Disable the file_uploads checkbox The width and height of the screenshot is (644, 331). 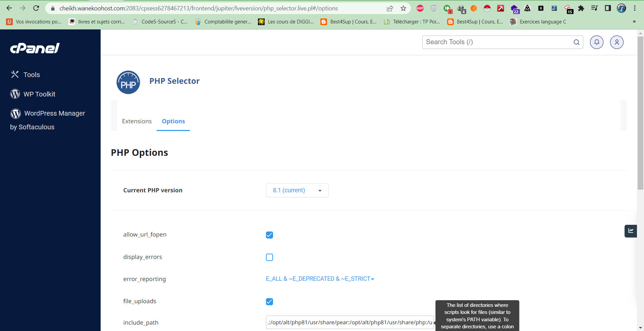269,302
